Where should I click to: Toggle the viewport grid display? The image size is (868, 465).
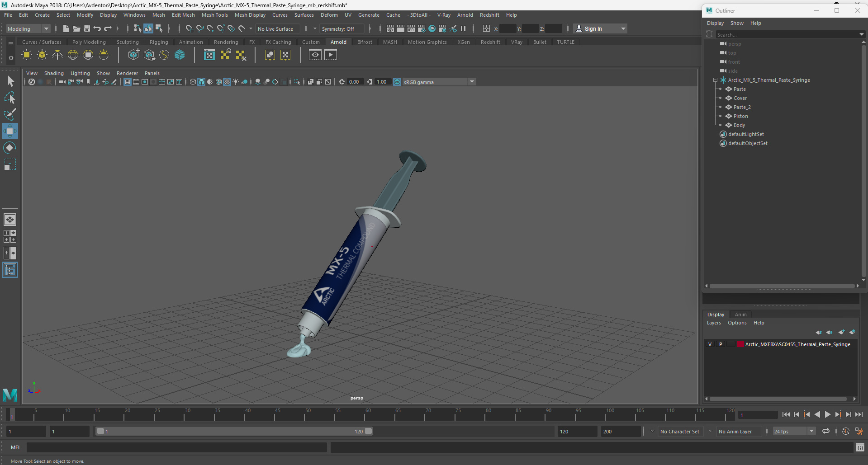tap(128, 82)
